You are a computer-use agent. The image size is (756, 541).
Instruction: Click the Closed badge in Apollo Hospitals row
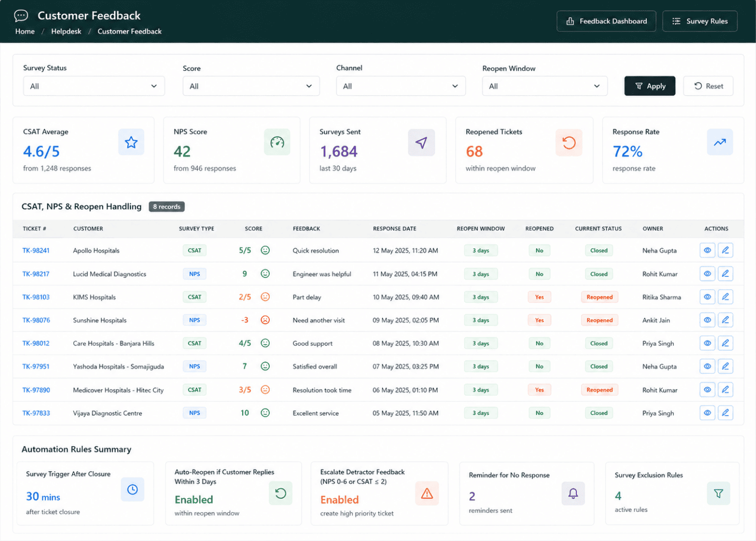click(x=599, y=250)
